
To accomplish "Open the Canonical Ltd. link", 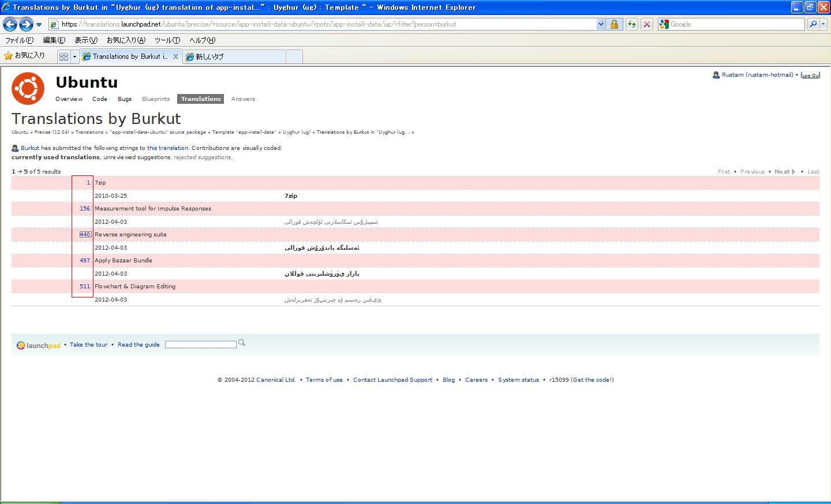I will click(x=276, y=380).
